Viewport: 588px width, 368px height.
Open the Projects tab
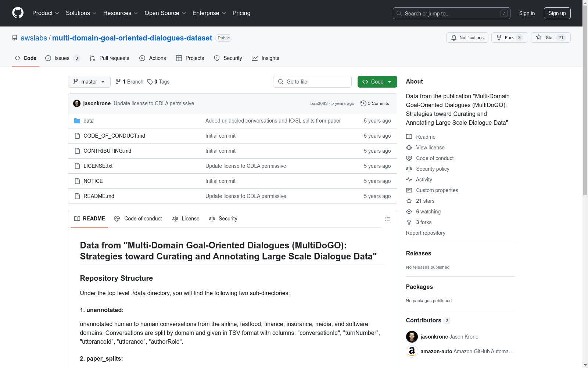[x=190, y=58]
